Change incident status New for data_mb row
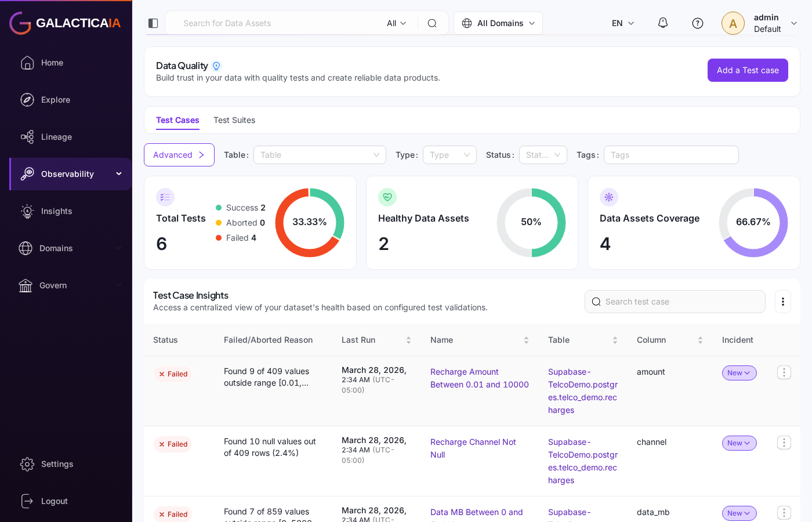 coord(739,513)
